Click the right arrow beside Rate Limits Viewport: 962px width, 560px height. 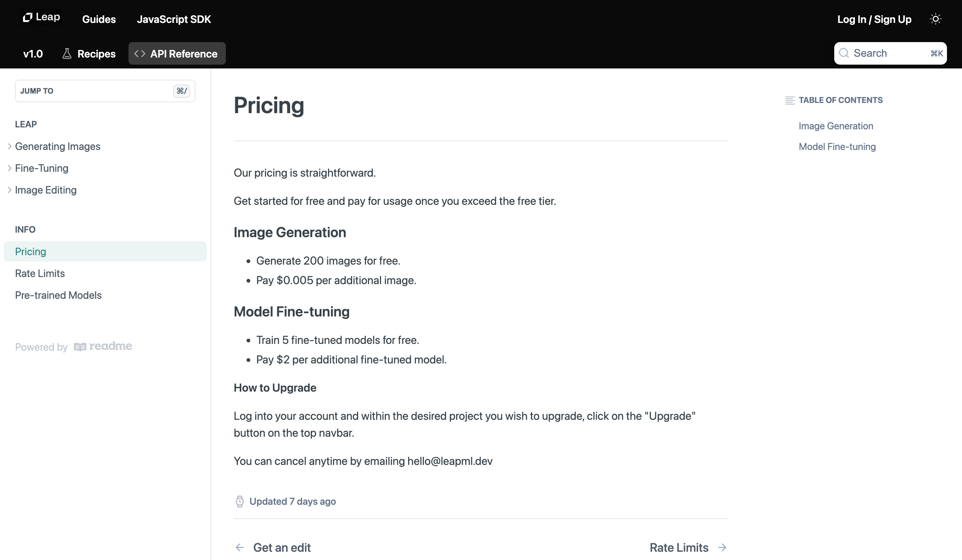[722, 547]
